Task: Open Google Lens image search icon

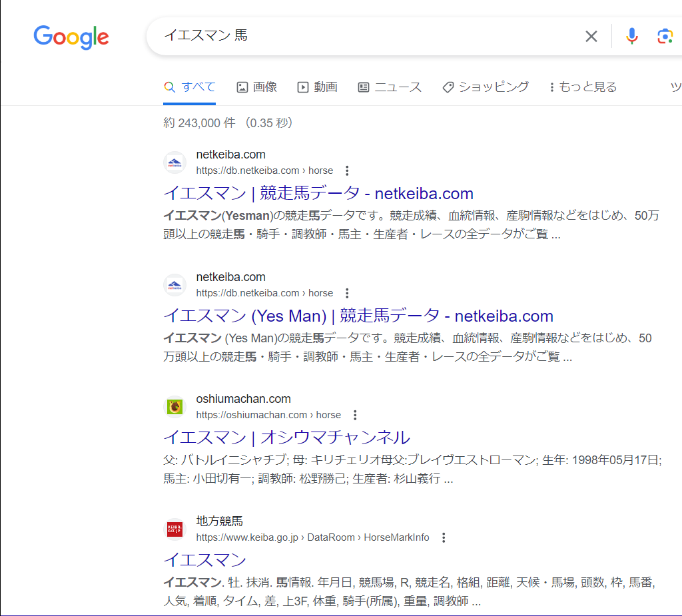Action: (x=665, y=36)
